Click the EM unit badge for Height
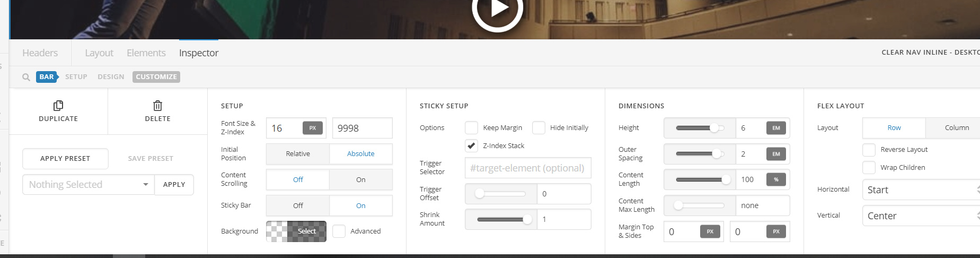This screenshot has width=980, height=258. pos(776,128)
